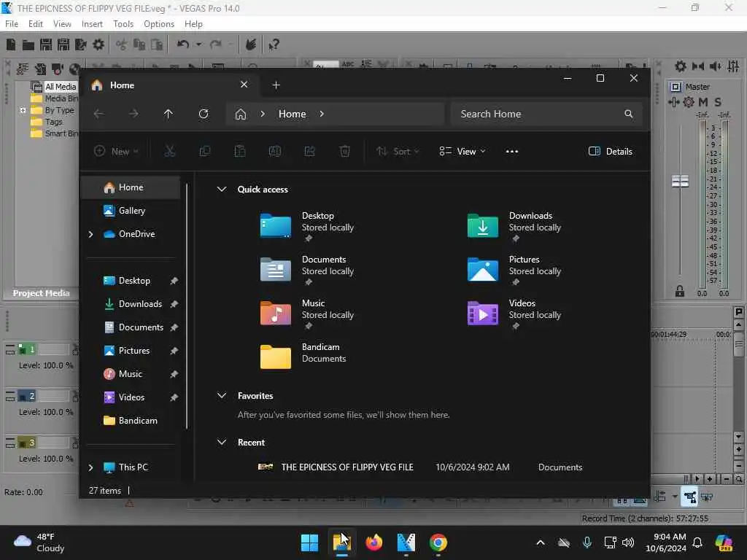747x560 pixels.
Task: Expand OneDrive in the navigation pane
Action: (x=91, y=234)
